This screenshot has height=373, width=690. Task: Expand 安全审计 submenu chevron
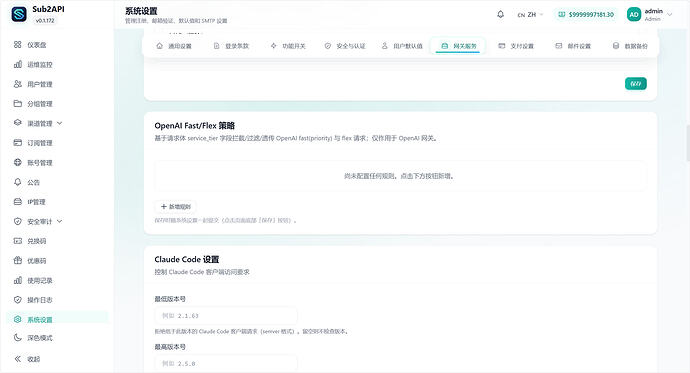59,221
